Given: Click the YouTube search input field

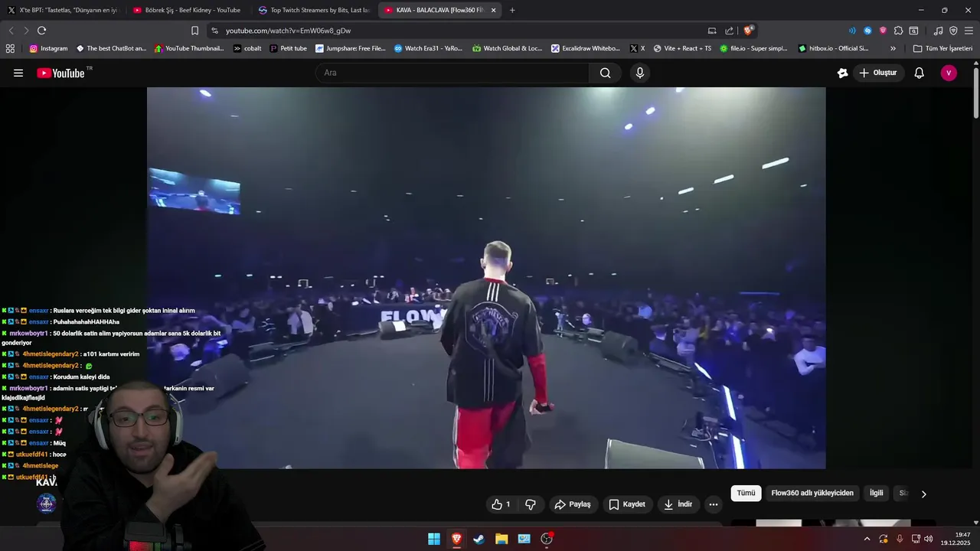Looking at the screenshot, I should pyautogui.click(x=452, y=73).
